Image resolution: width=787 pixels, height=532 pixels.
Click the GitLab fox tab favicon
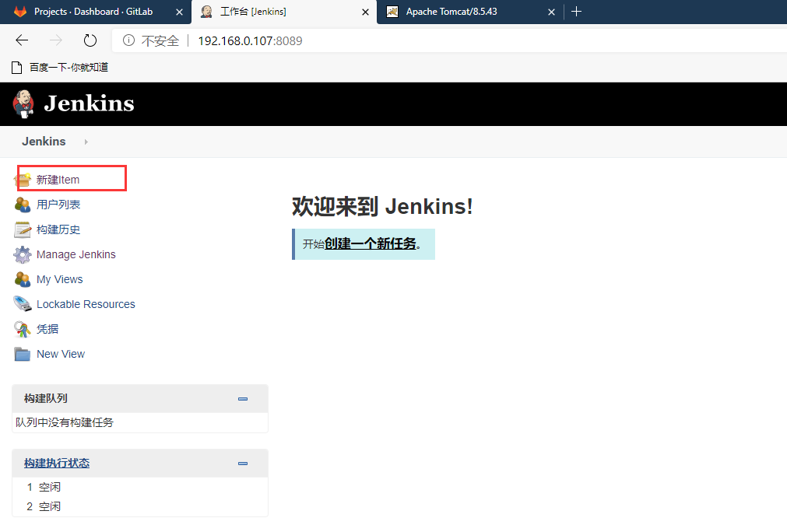pyautogui.click(x=20, y=12)
